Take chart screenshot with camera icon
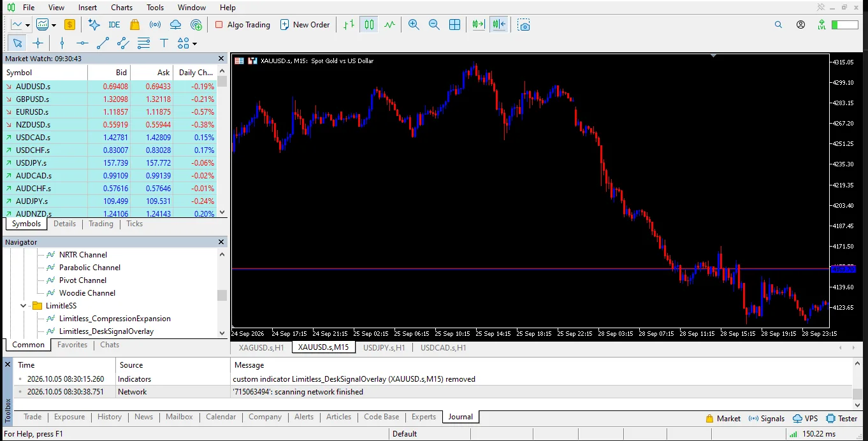This screenshot has height=441, width=868. 523,25
